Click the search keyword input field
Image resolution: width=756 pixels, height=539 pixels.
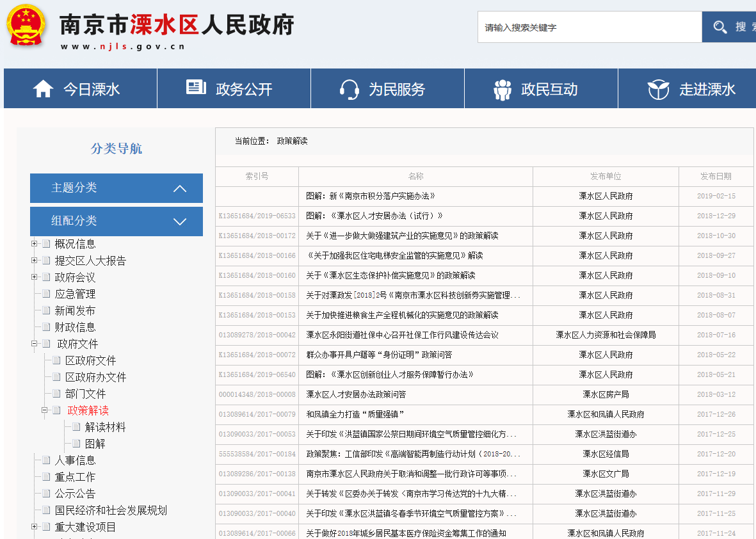coord(589,28)
